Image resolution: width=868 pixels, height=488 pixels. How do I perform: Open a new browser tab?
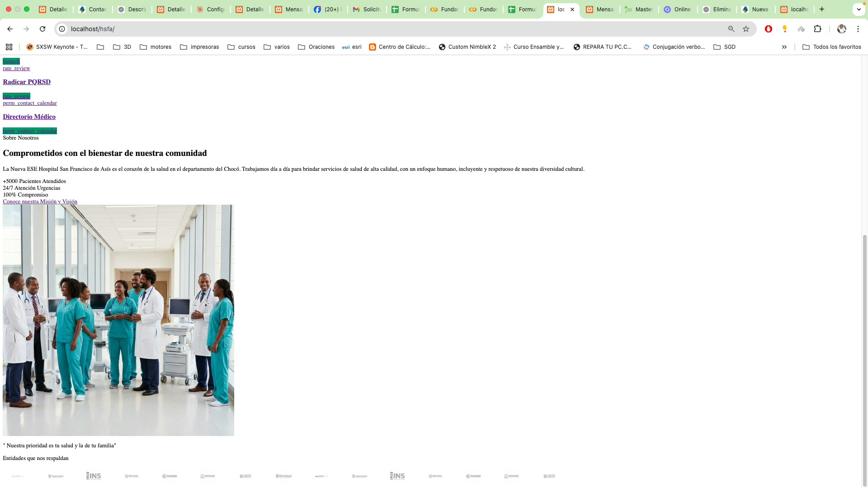tap(822, 9)
